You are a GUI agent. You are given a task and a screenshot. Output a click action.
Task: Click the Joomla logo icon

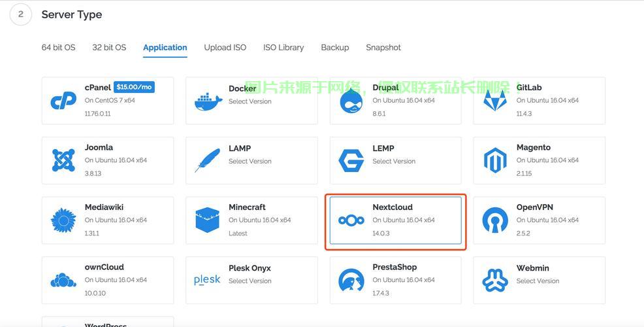(x=63, y=160)
